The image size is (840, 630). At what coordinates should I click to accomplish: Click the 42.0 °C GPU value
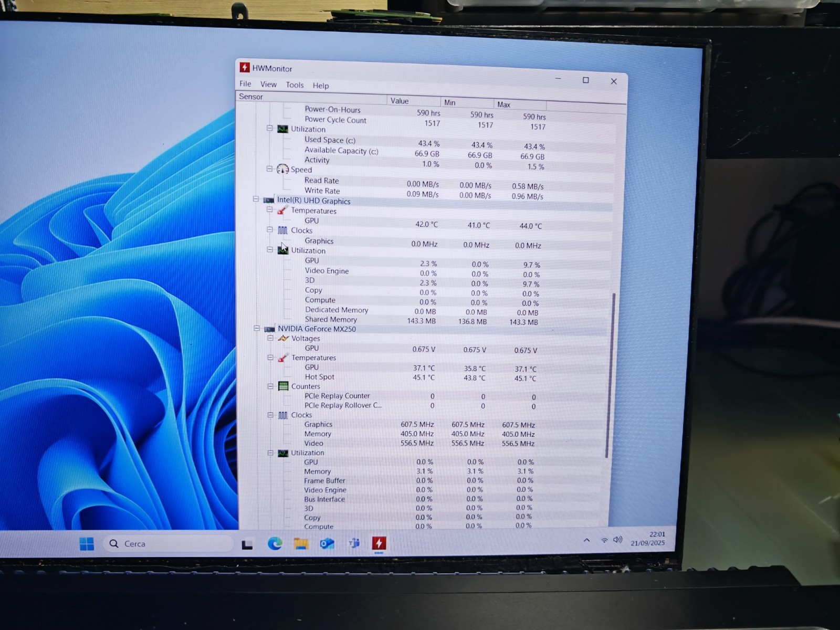tap(426, 224)
